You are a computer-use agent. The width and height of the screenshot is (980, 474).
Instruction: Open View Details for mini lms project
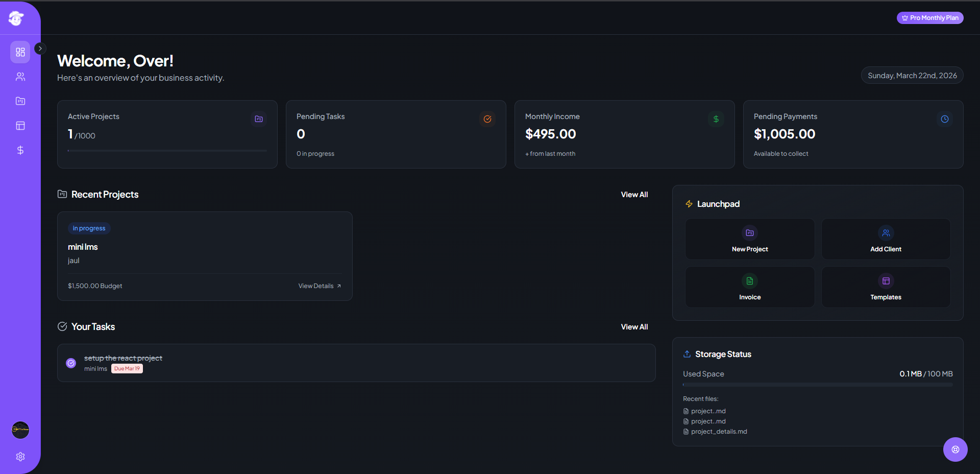pos(320,286)
